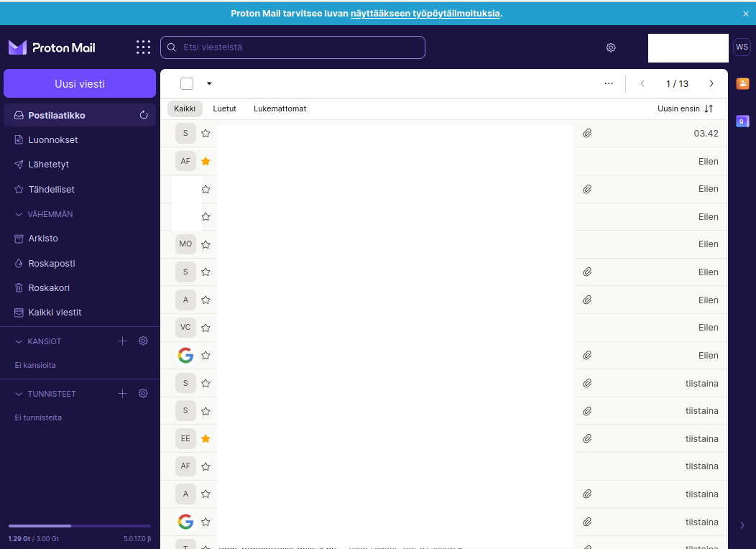The width and height of the screenshot is (756, 549).
Task: Star the message from MO
Action: click(x=206, y=244)
